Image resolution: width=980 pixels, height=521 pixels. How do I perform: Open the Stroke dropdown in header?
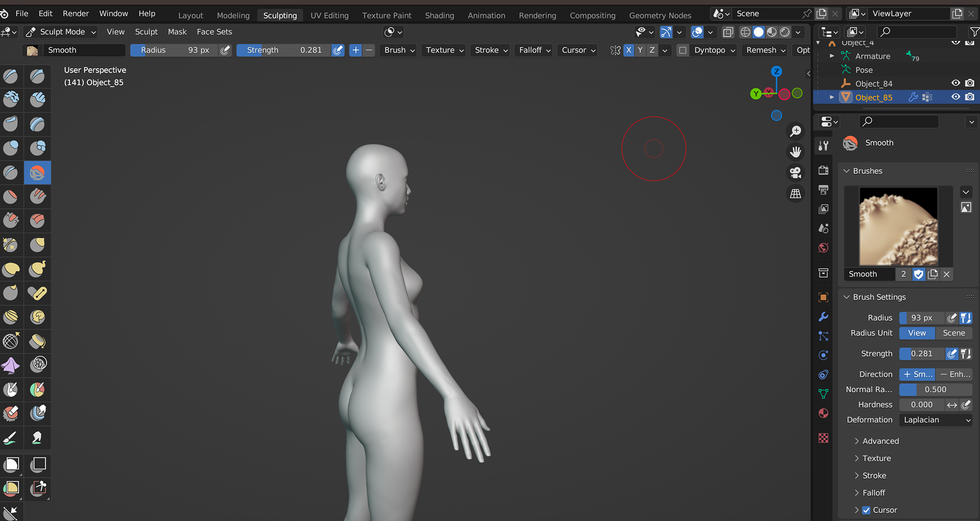491,50
